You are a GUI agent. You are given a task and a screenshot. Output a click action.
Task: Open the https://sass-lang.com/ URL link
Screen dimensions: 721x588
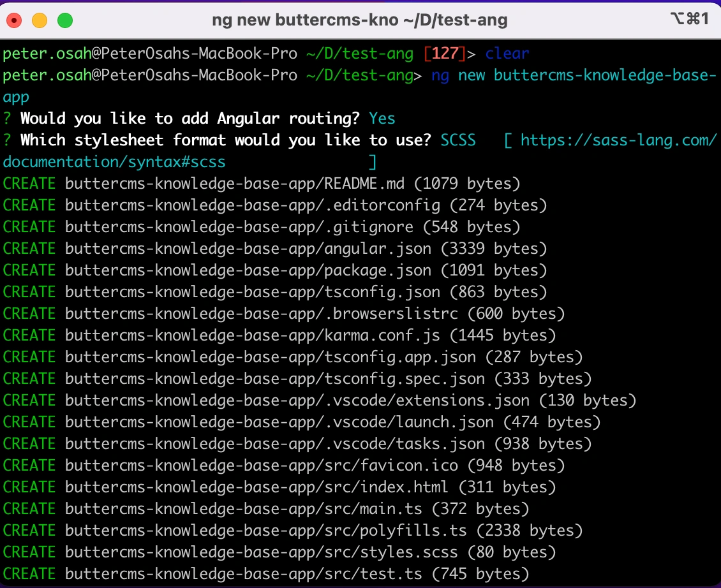point(618,140)
